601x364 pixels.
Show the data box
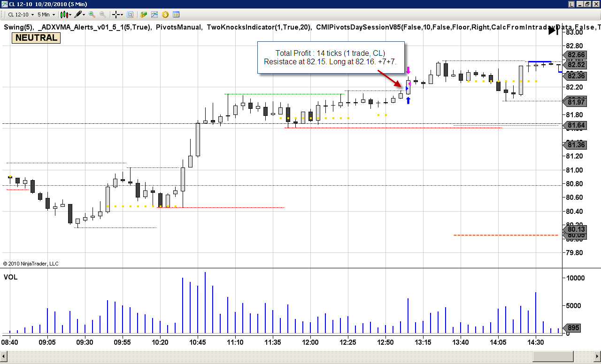130,15
